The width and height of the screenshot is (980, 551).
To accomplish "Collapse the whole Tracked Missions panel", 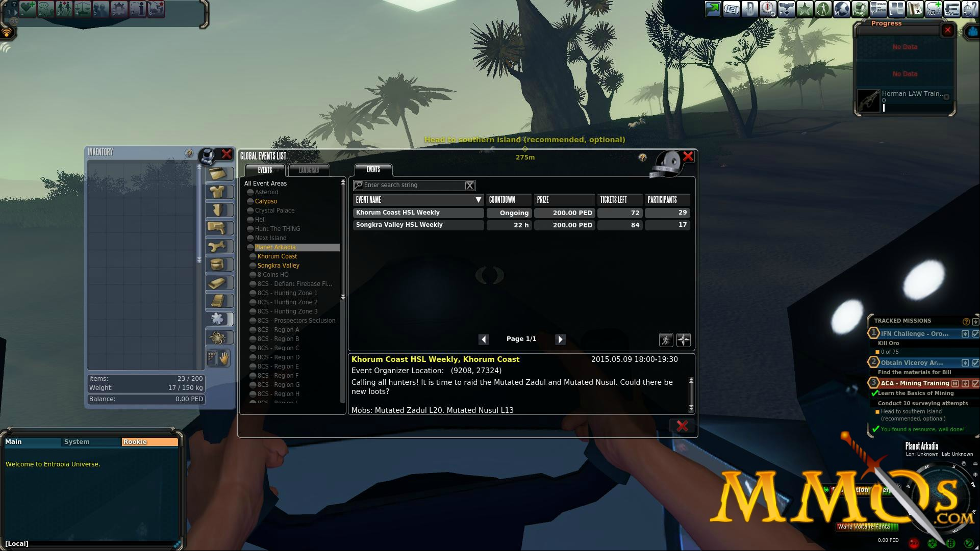I will [x=975, y=322].
